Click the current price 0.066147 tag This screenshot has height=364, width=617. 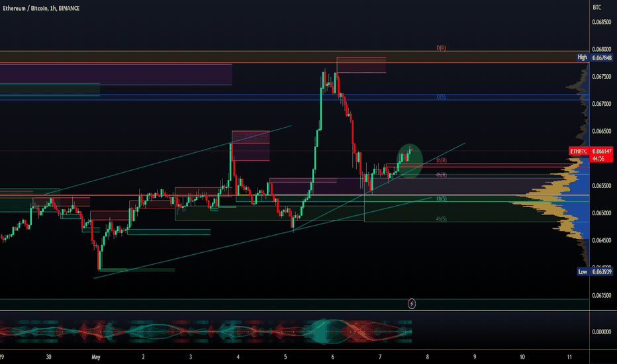coord(602,151)
